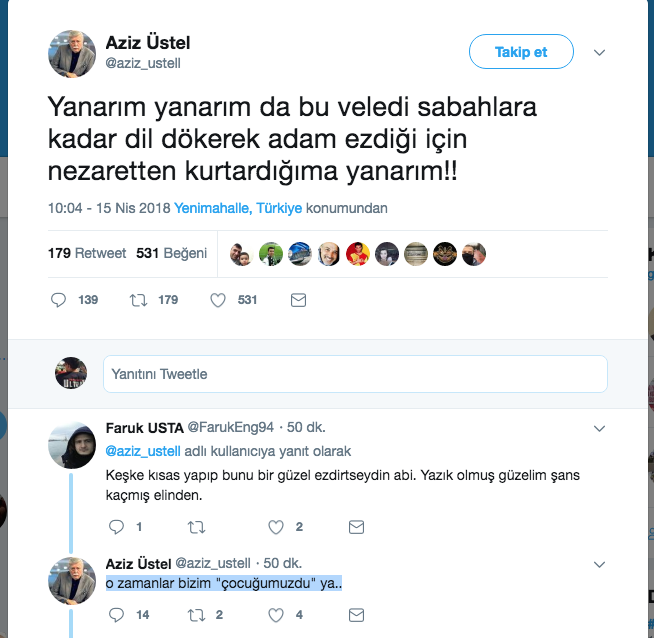Open main tweet options chevron
Screen dimensions: 654x638
pos(600,52)
